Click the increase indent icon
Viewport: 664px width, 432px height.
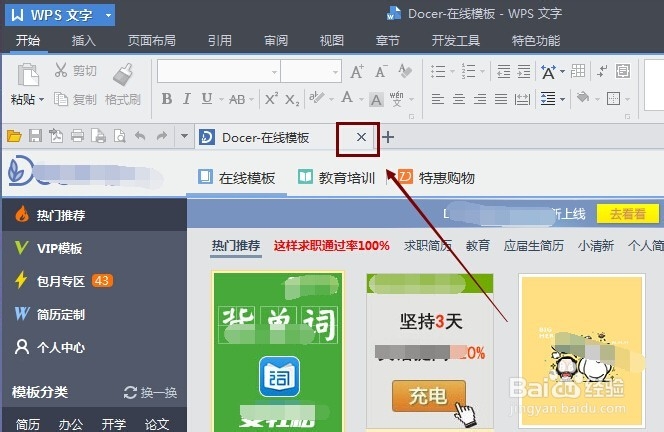tap(524, 71)
